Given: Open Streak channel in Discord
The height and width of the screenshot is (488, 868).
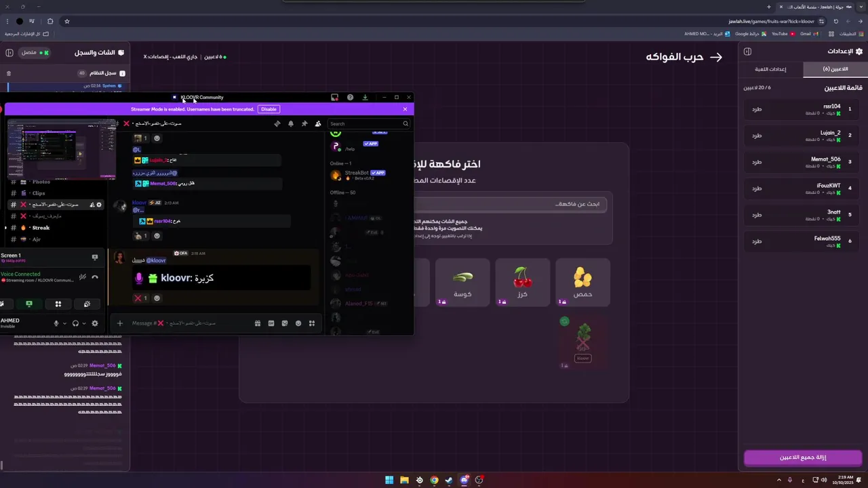Looking at the screenshot, I should (x=41, y=228).
